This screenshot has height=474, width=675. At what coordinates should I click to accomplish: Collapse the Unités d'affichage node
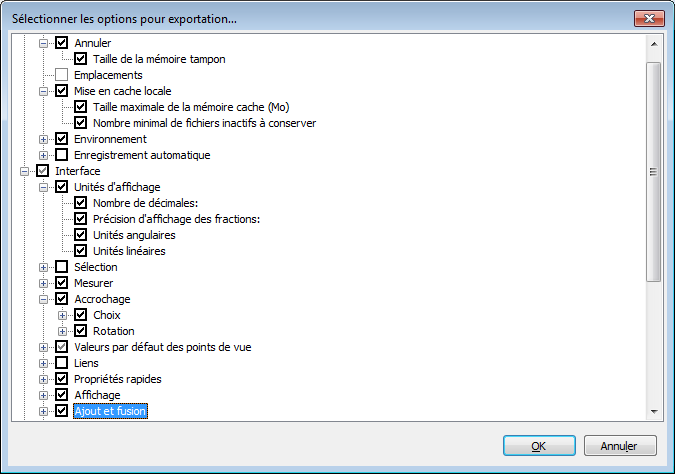point(43,187)
